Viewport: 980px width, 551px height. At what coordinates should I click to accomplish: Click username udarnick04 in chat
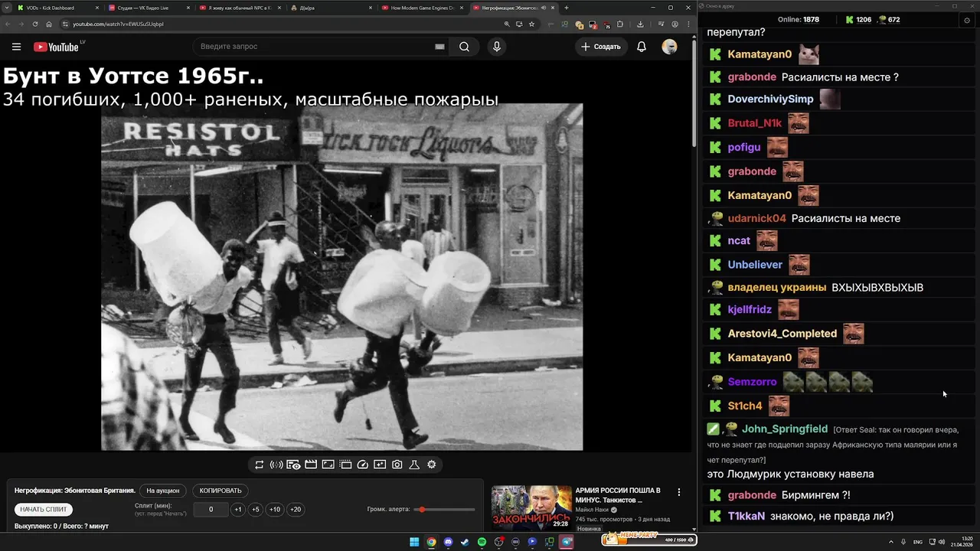click(756, 218)
